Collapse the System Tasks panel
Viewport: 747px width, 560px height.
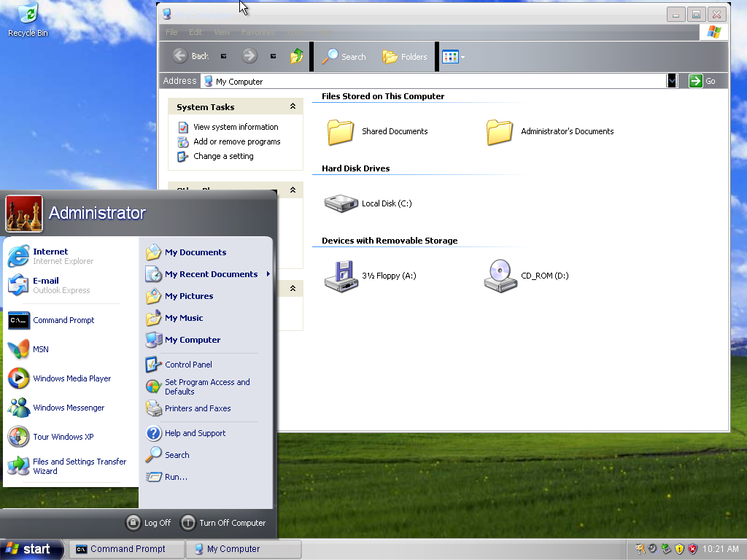pos(293,106)
